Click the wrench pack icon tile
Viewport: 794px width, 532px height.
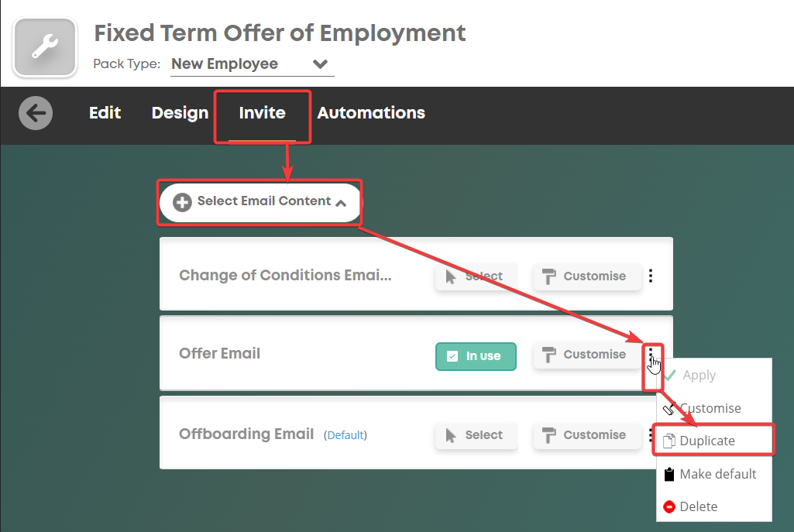click(45, 47)
